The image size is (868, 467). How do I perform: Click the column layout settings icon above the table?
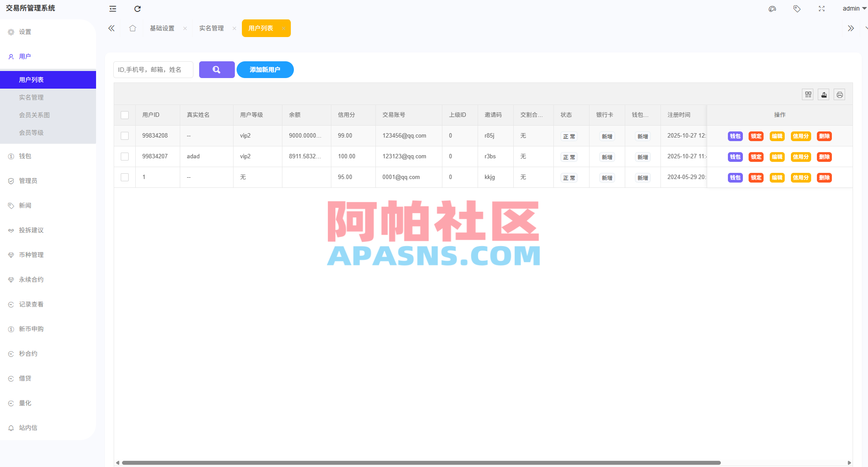click(808, 94)
